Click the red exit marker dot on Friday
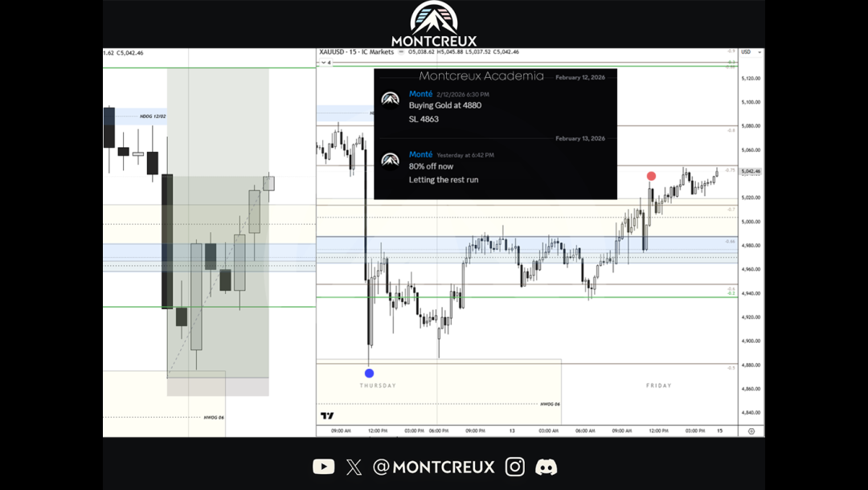Image resolution: width=868 pixels, height=490 pixels. pos(651,176)
